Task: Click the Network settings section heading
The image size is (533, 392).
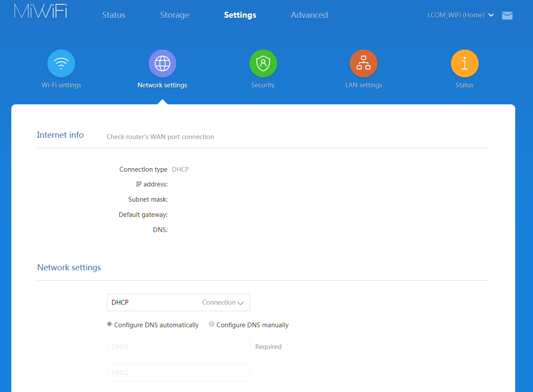Action: click(69, 268)
